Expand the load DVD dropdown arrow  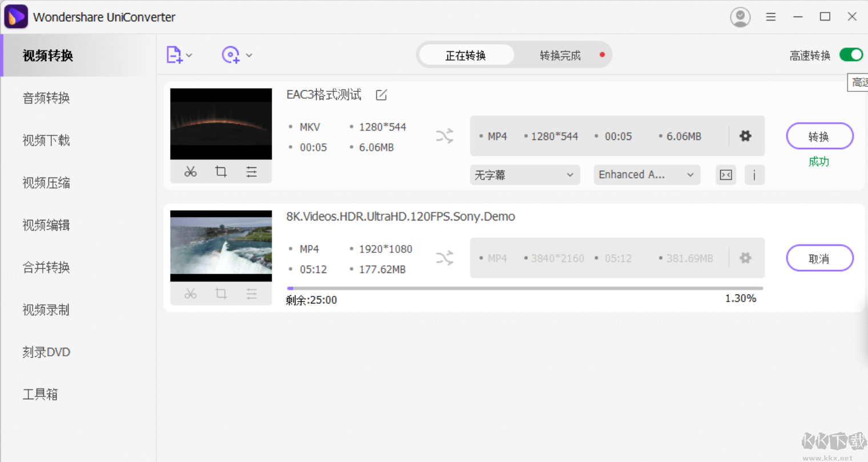[x=249, y=55]
